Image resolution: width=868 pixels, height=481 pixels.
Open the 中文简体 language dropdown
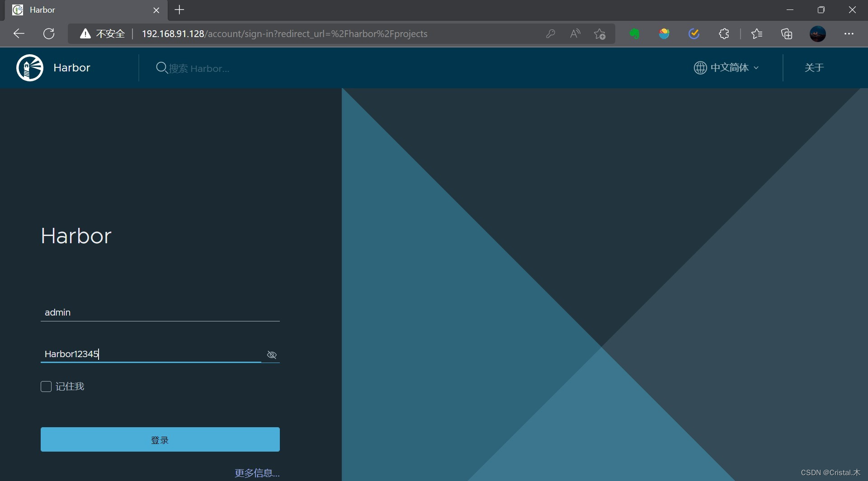click(x=726, y=68)
